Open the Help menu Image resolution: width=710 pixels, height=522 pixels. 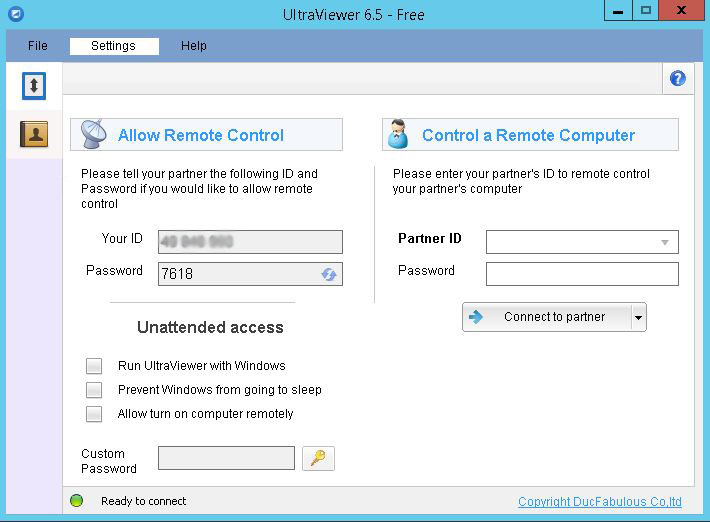pos(194,46)
